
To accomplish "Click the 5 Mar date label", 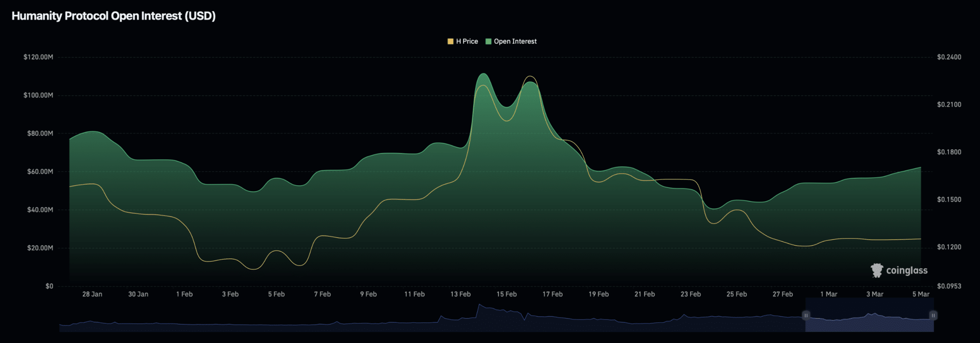I will click(921, 294).
